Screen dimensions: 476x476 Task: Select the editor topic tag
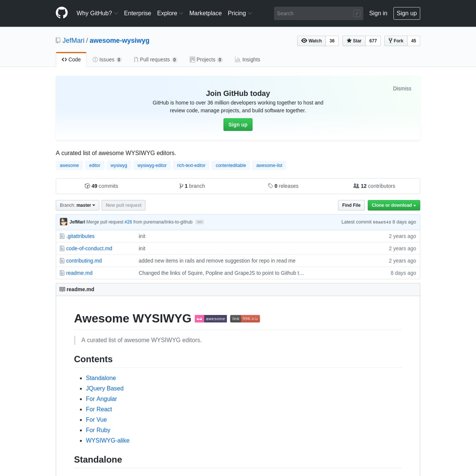coord(94,165)
